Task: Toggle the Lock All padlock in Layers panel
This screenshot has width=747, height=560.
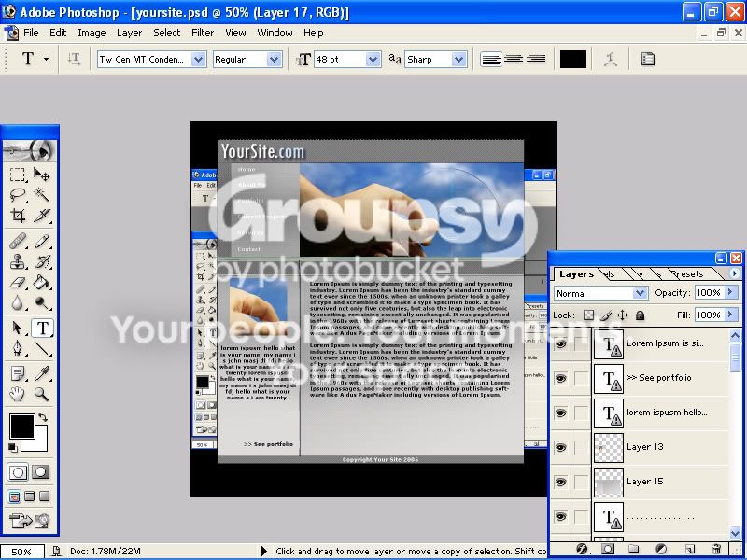Action: click(640, 315)
